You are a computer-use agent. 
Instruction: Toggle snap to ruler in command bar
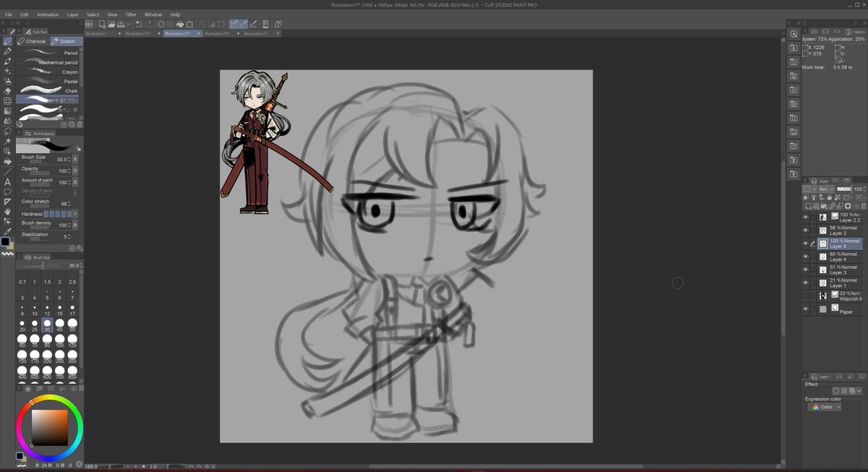(234, 24)
